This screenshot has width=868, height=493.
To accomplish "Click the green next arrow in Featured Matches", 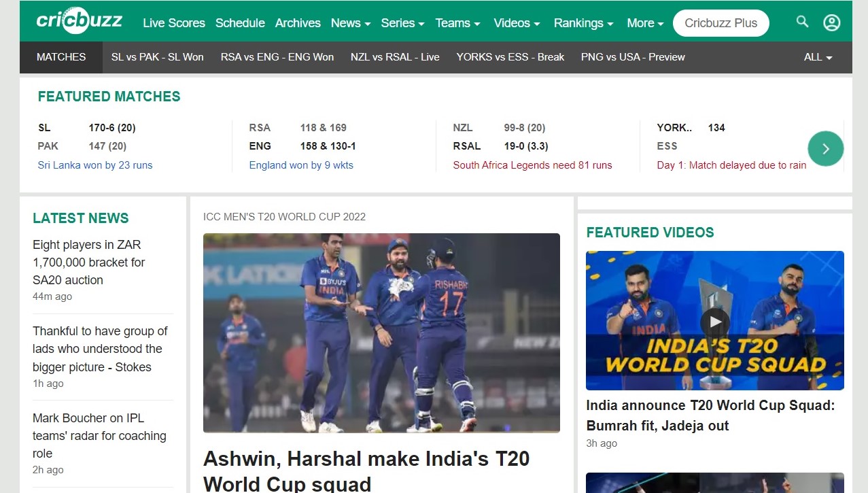I will tap(825, 148).
